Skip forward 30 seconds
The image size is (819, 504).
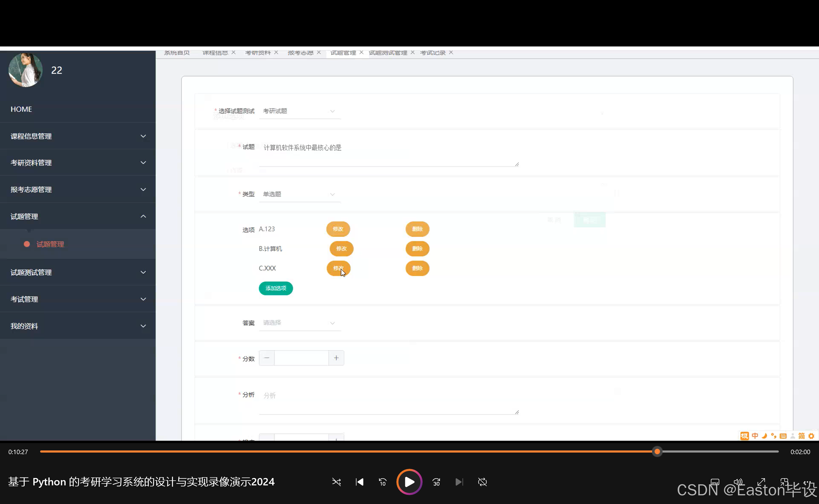[436, 482]
